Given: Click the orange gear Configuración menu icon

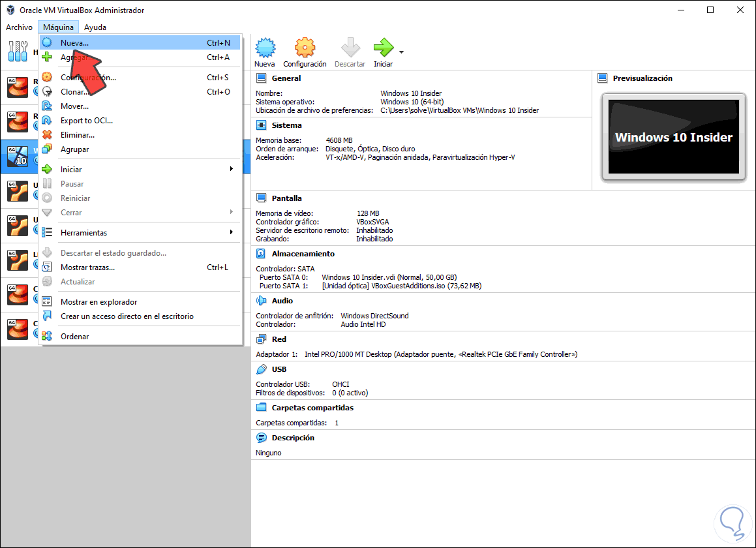Looking at the screenshot, I should tap(47, 77).
